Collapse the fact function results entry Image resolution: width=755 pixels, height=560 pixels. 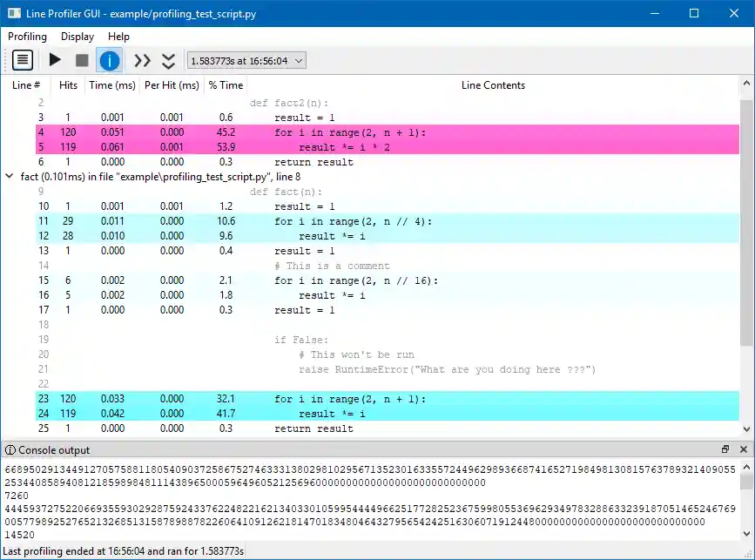[x=9, y=176]
